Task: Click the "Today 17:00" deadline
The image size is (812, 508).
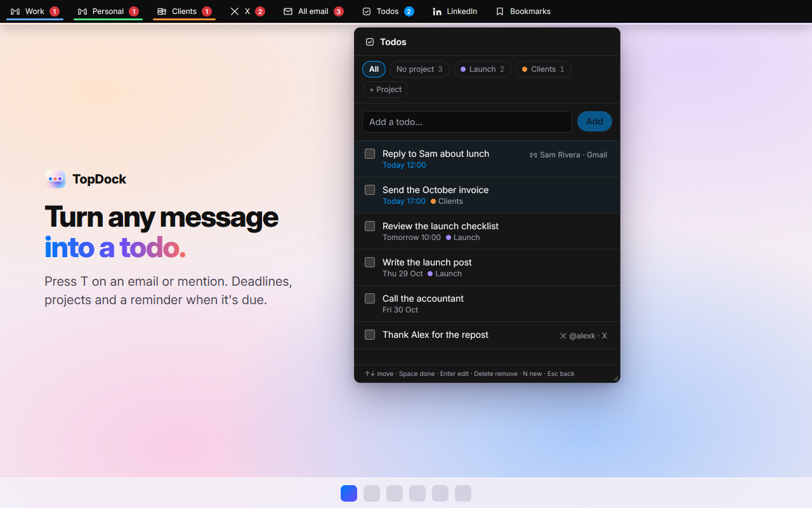Action: coord(404,201)
